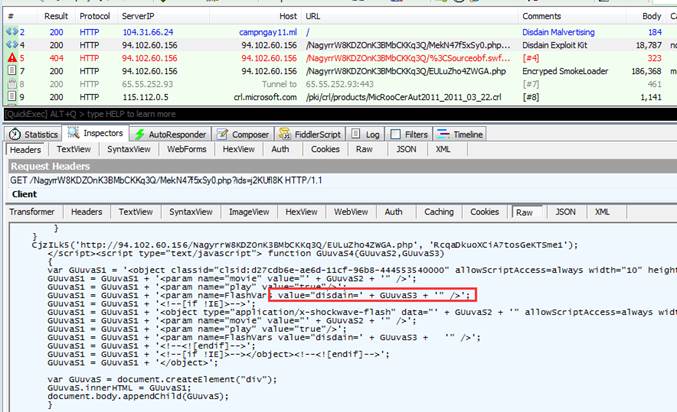Open the Timeline tab

pos(460,134)
